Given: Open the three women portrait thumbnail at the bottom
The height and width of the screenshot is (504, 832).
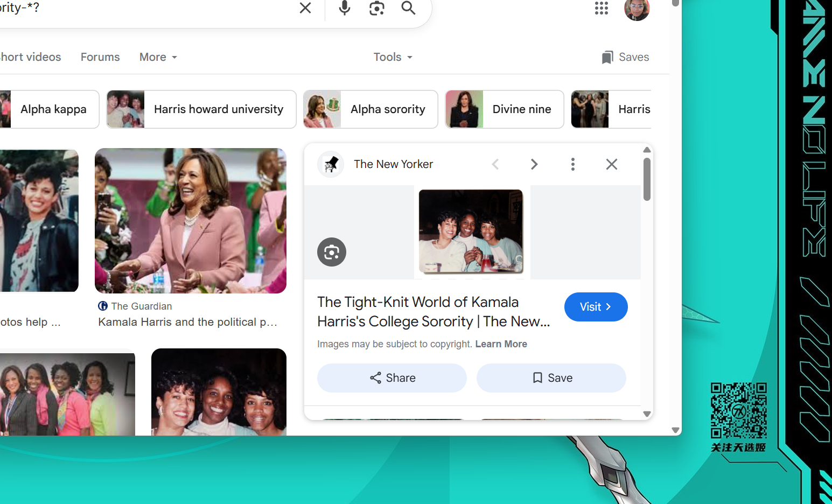Looking at the screenshot, I should (x=219, y=392).
